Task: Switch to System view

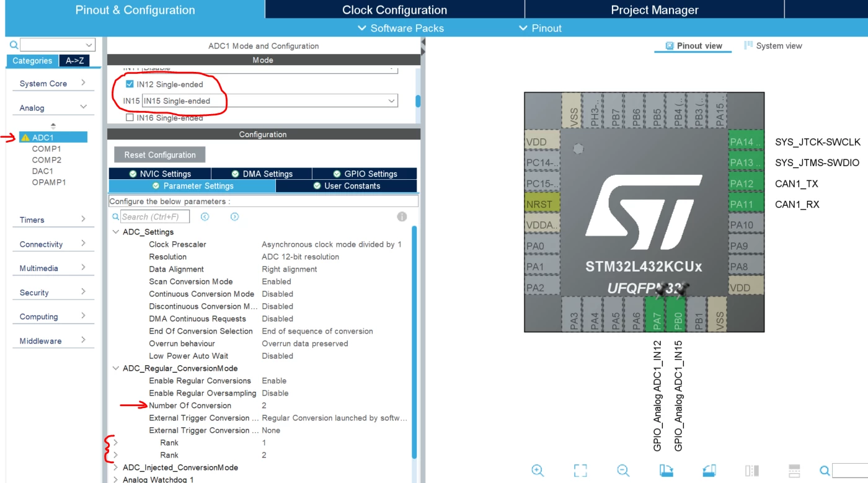Action: pos(773,45)
